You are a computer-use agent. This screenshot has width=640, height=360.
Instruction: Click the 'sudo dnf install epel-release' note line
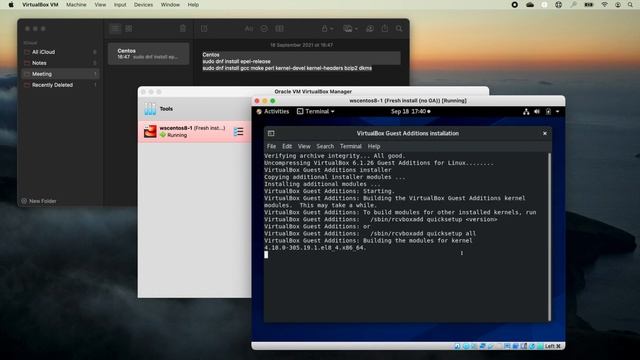point(236,61)
